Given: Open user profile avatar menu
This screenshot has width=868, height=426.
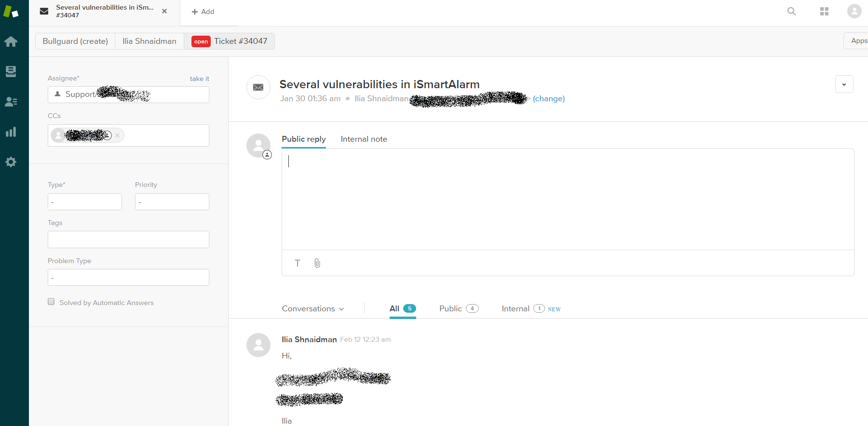Looking at the screenshot, I should [854, 11].
